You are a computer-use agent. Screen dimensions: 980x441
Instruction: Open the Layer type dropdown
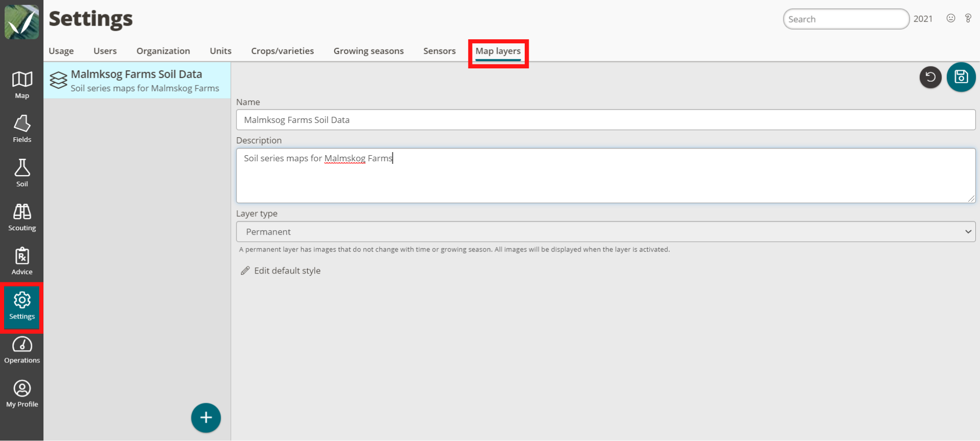pos(606,232)
